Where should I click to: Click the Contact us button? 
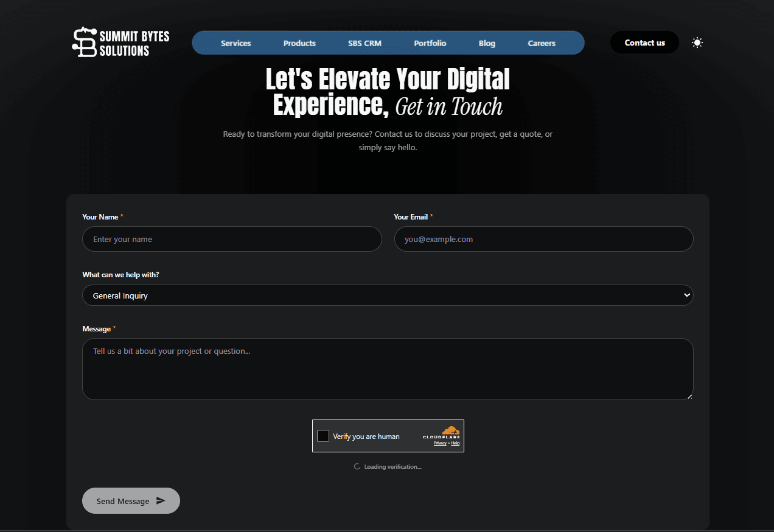(x=644, y=43)
